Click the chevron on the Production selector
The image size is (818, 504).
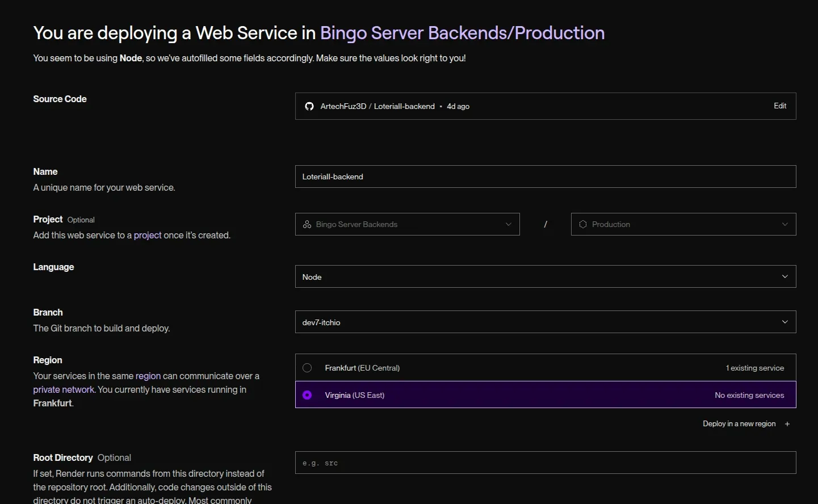(785, 224)
